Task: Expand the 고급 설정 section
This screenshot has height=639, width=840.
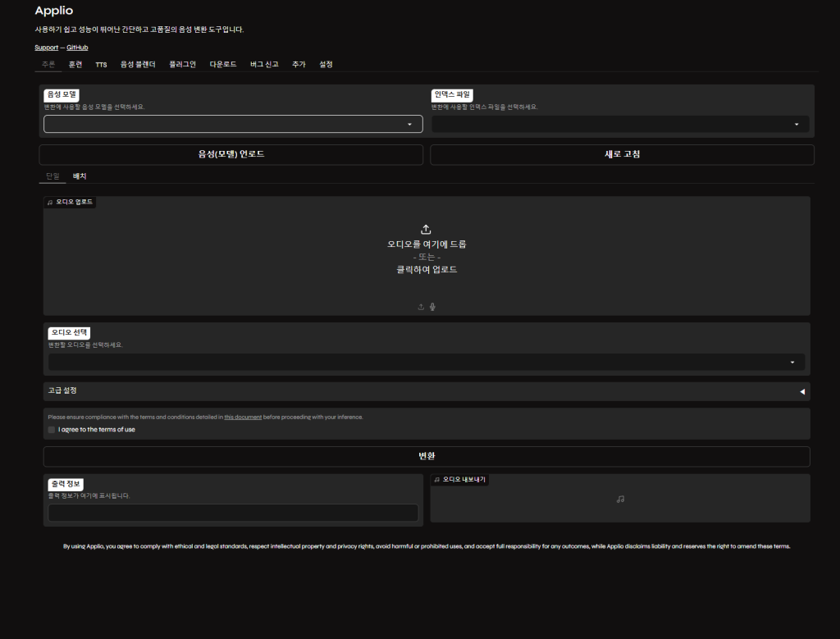Action: click(426, 391)
